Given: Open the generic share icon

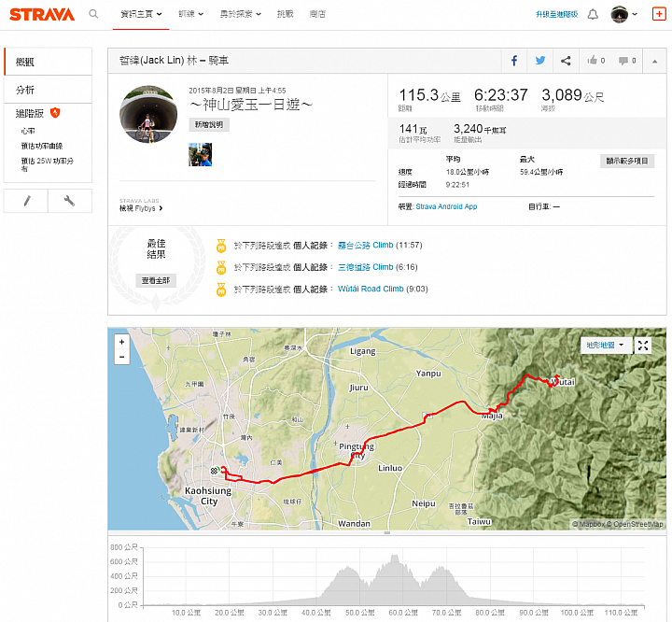Looking at the screenshot, I should (x=567, y=61).
